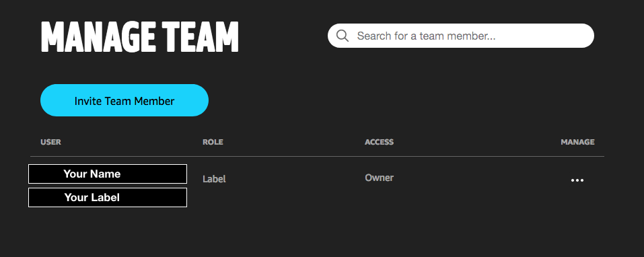Click the Manage Team page heading
644x257 pixels.
[140, 37]
